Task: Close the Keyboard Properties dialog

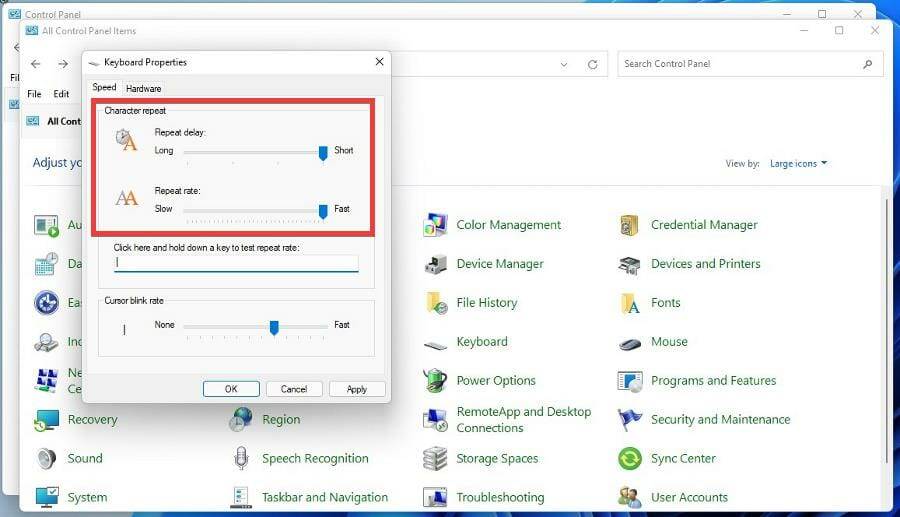Action: click(x=379, y=62)
